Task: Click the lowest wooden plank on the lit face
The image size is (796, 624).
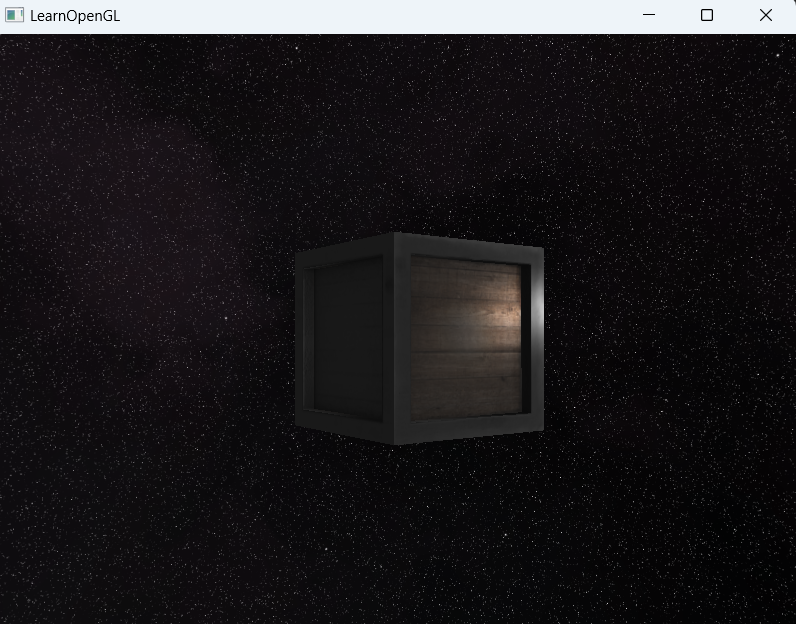Action: 466,399
